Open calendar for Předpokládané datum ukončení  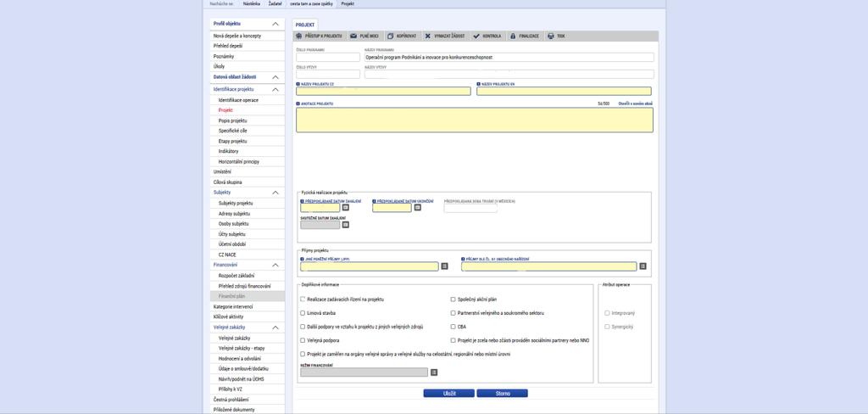[417, 207]
